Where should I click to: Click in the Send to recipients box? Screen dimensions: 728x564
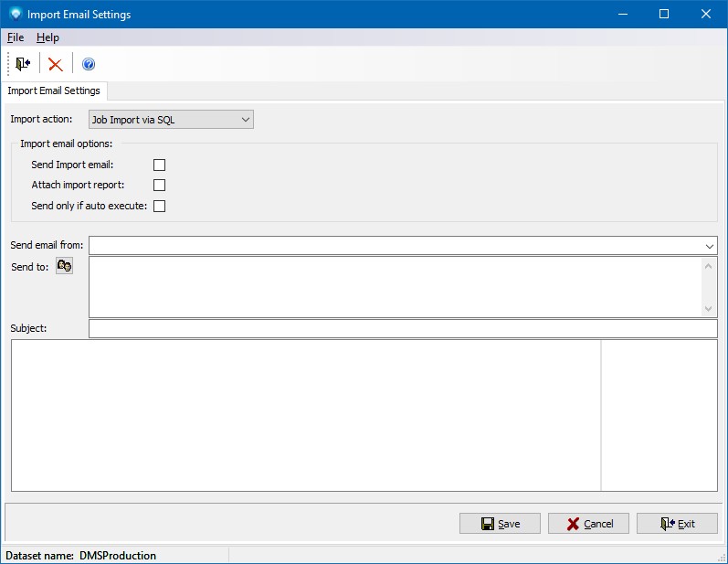click(x=393, y=286)
